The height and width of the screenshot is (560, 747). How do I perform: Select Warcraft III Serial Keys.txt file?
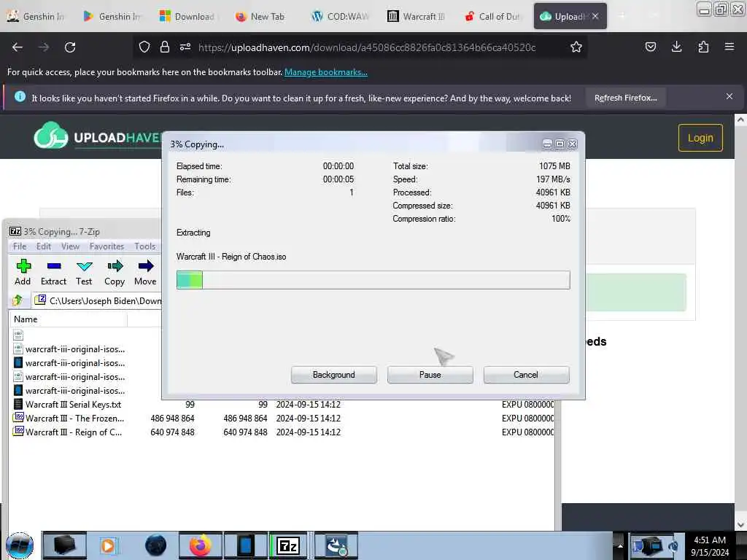(x=73, y=404)
